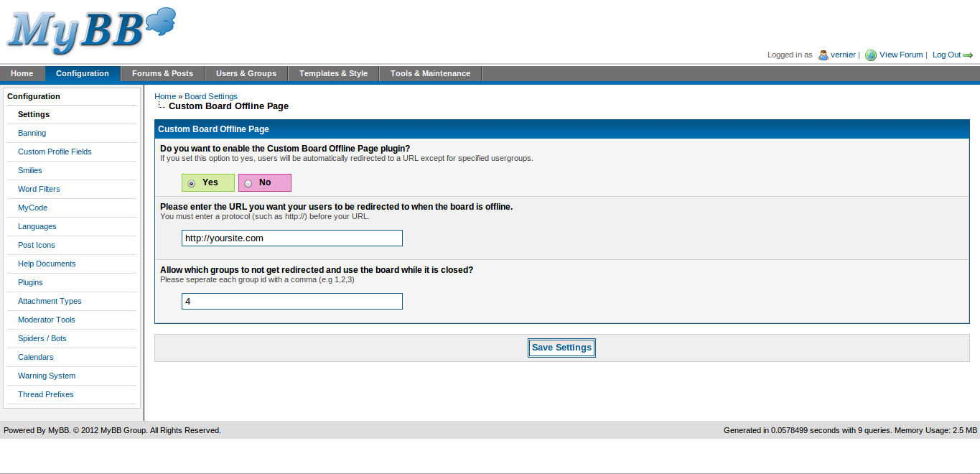Click the Home tab in the navigation bar
Screen dimensions: 980x474
click(22, 73)
